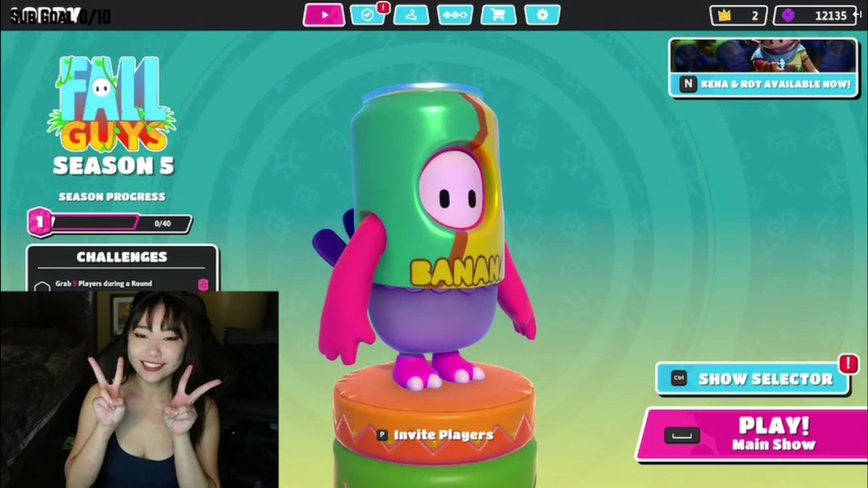The height and width of the screenshot is (488, 868).
Task: Open the Challenges panel header
Action: point(122,257)
